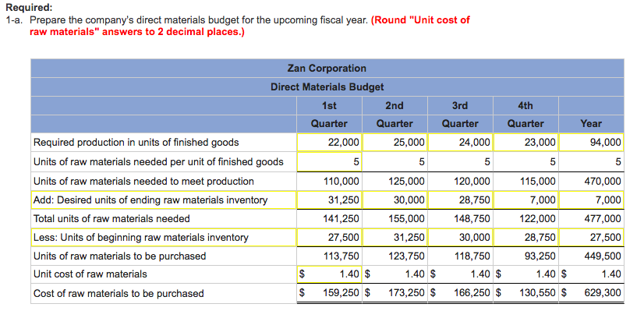
Task: Click 1st Quarter ending inventory cell 31,250
Action: coord(329,200)
